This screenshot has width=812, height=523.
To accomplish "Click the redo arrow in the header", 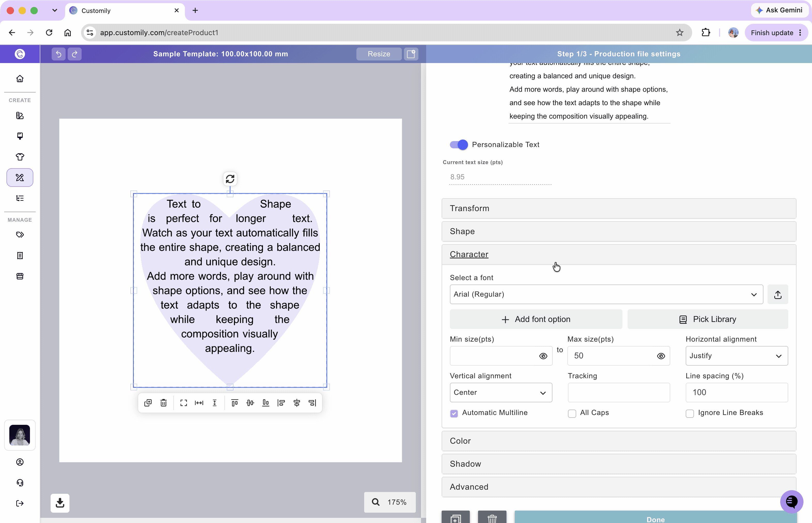I will 75,54.
